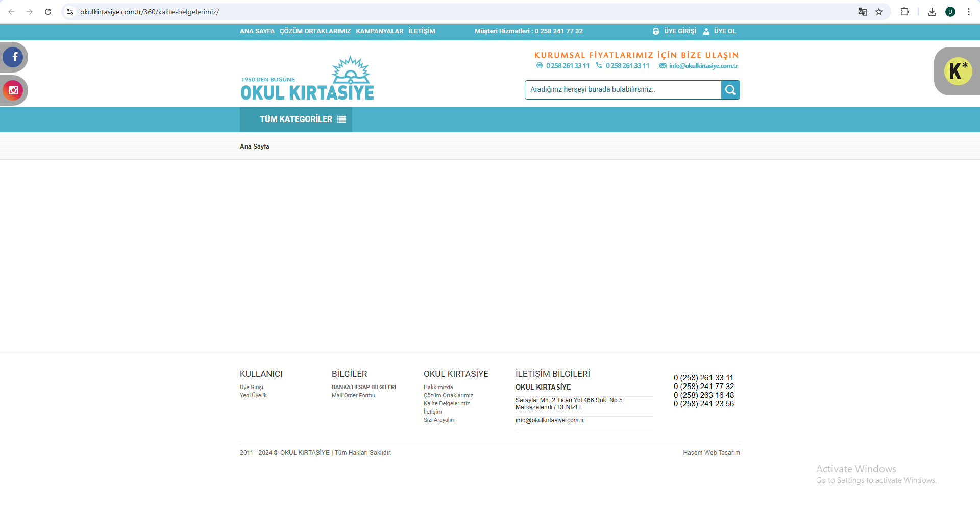Open İLETİŞİM top menu item
The image size is (980, 507).
point(422,31)
